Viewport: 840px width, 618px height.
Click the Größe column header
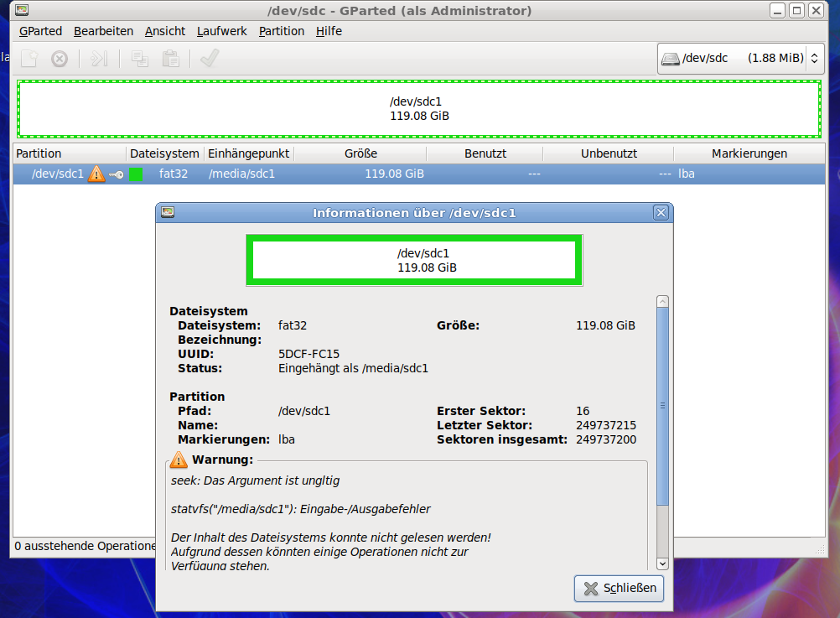(360, 153)
